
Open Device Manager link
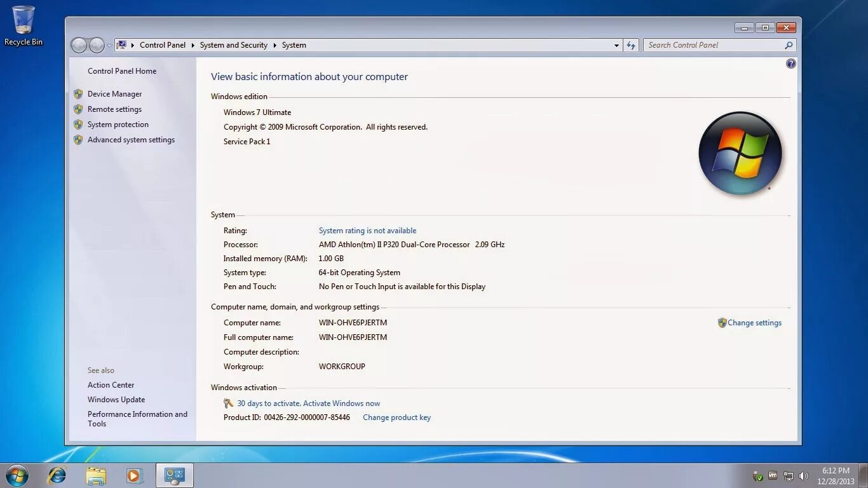(x=114, y=94)
